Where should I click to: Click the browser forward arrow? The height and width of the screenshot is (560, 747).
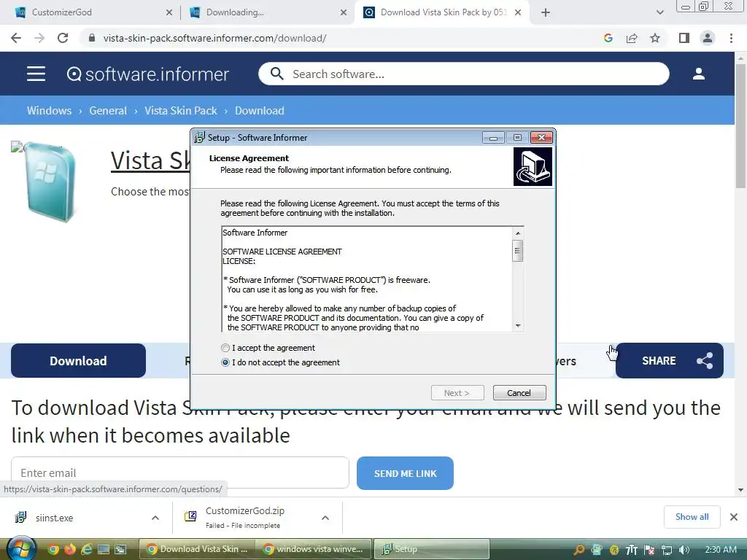[39, 38]
